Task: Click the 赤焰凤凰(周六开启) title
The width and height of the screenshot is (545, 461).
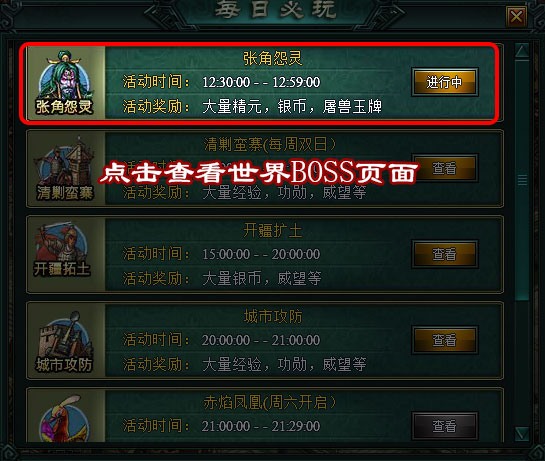Action: pos(270,403)
